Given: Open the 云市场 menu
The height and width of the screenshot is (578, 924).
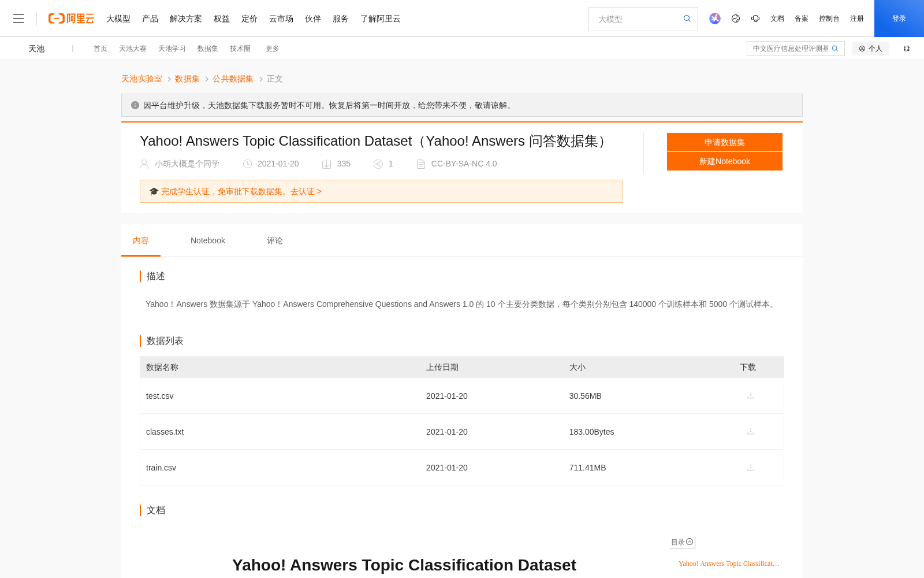Looking at the screenshot, I should click(x=281, y=18).
